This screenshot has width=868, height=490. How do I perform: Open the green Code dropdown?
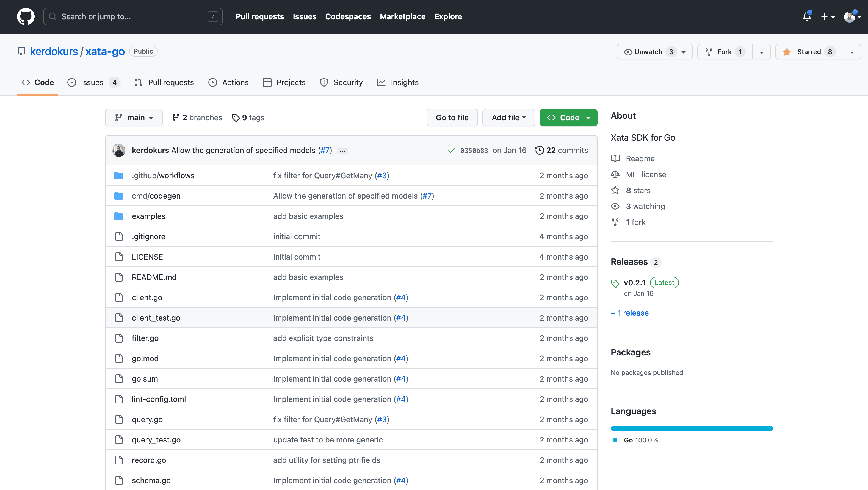tap(568, 118)
